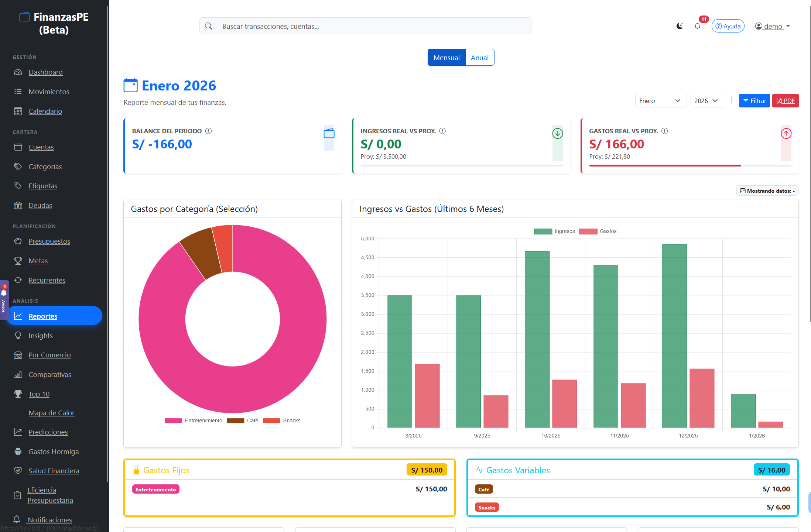Open the Categorías tag icon
811x532 pixels.
click(18, 167)
